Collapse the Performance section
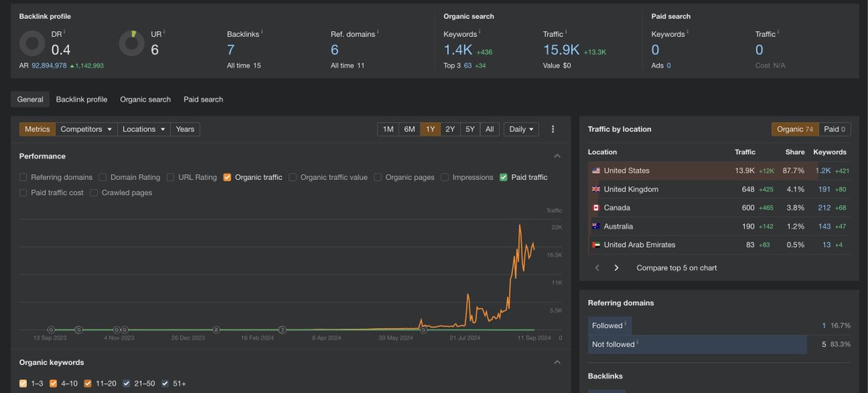Image resolution: width=868 pixels, height=393 pixels. point(557,156)
